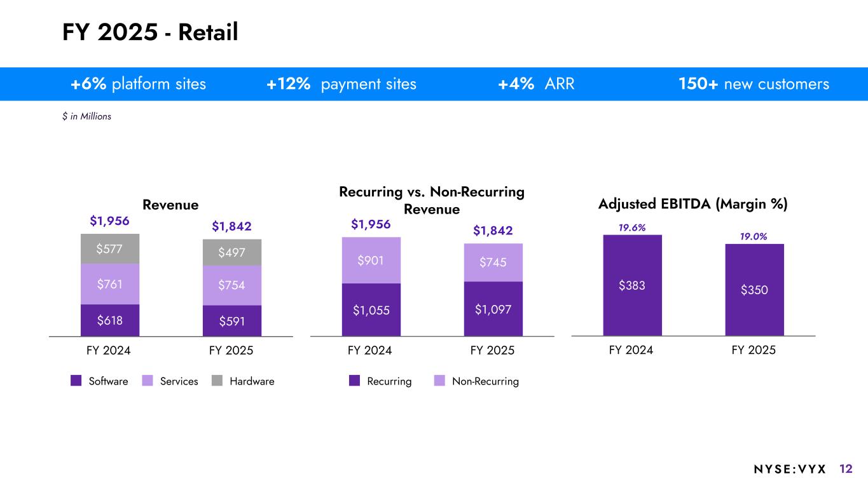The image size is (868, 488).
Task: Click the "Adjusted EBITDA (Margin %)" chart title
Action: click(692, 204)
